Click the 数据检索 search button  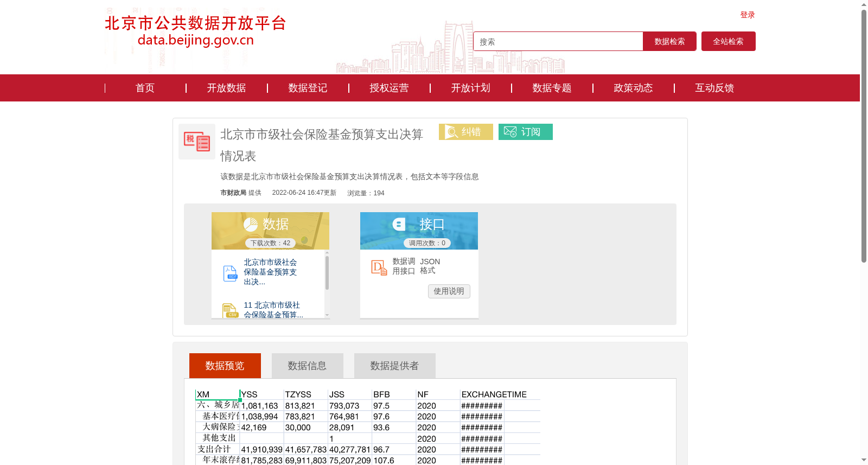(669, 41)
